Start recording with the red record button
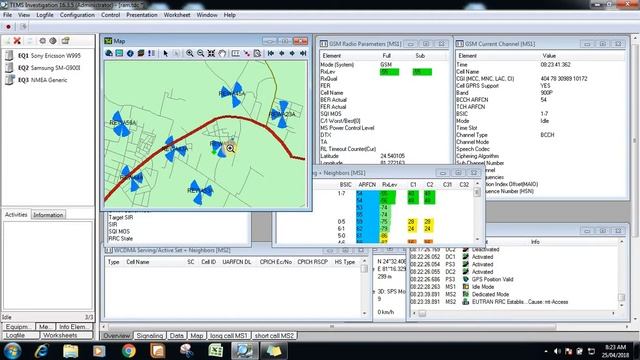Screen dimensions: 640x360 pos(8,27)
